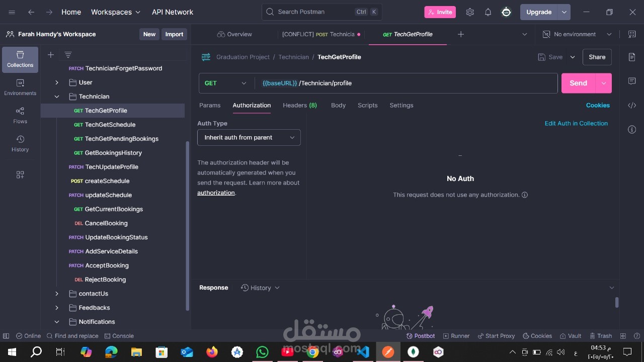Switch to the Body tab

(x=338, y=106)
